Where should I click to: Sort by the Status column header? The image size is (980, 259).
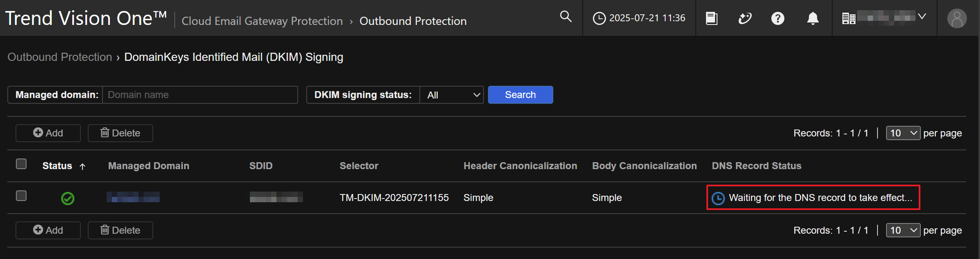(x=58, y=166)
